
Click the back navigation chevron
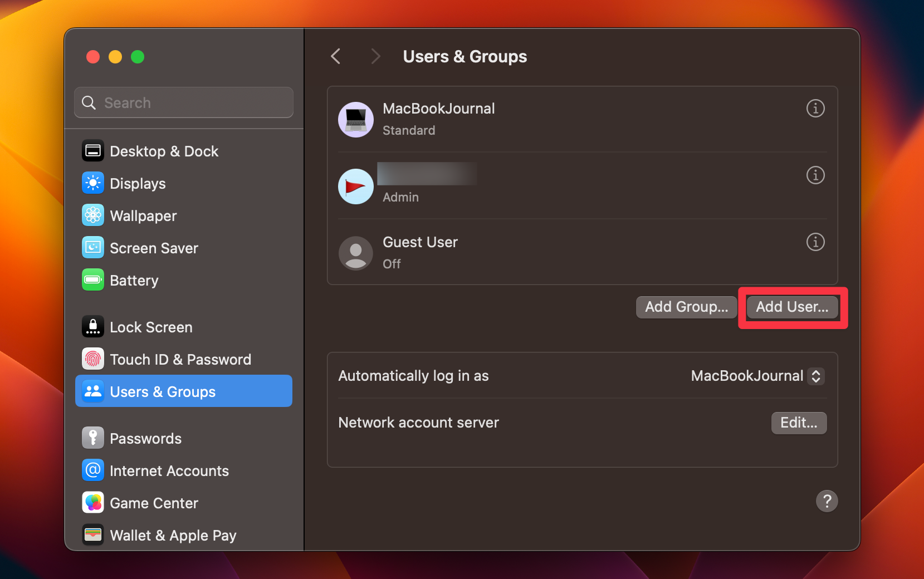pos(335,56)
